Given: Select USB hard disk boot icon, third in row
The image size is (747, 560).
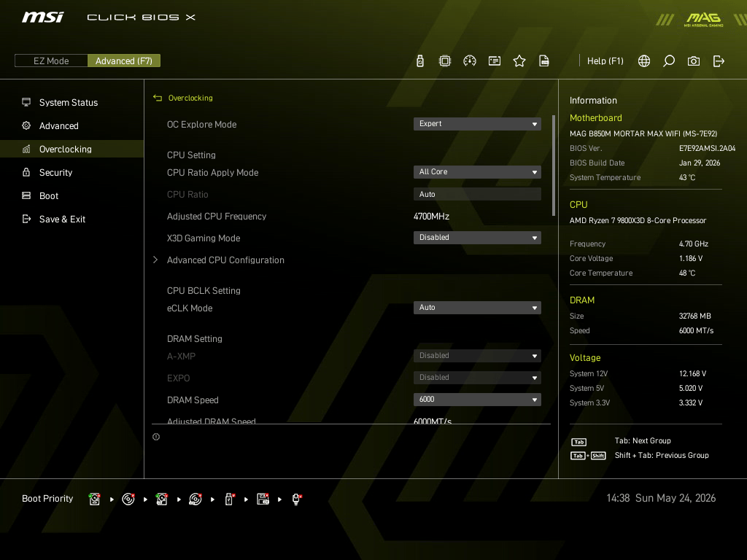Looking at the screenshot, I should pyautogui.click(x=162, y=499).
